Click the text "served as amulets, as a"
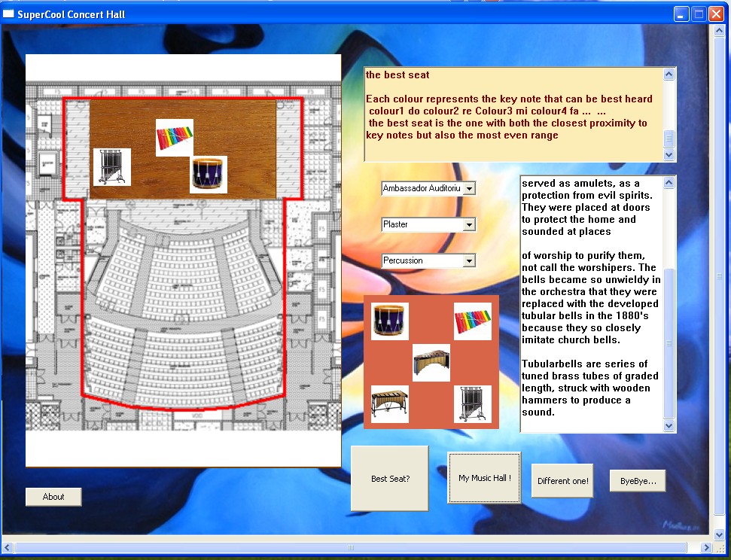Image resolution: width=731 pixels, height=560 pixels. point(580,183)
